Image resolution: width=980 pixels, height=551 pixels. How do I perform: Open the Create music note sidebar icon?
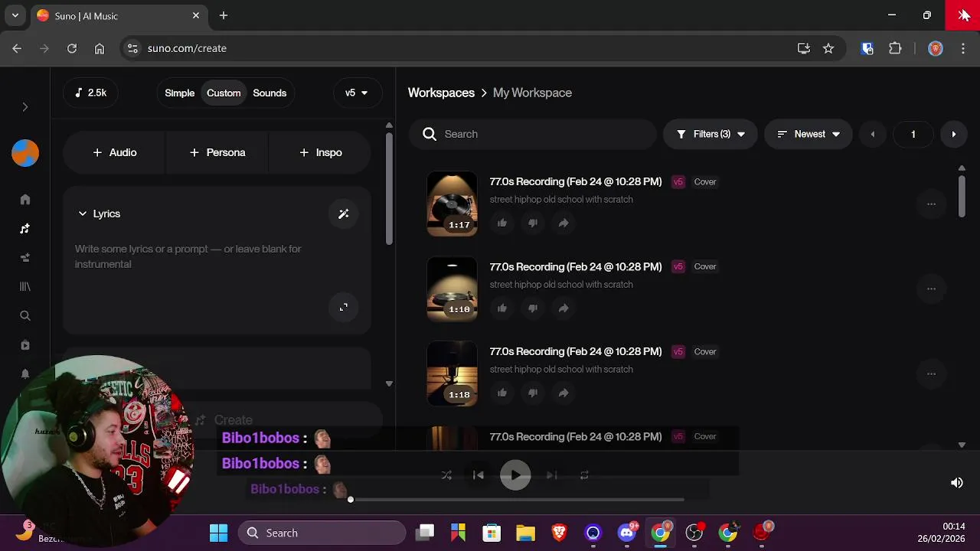[x=25, y=229]
